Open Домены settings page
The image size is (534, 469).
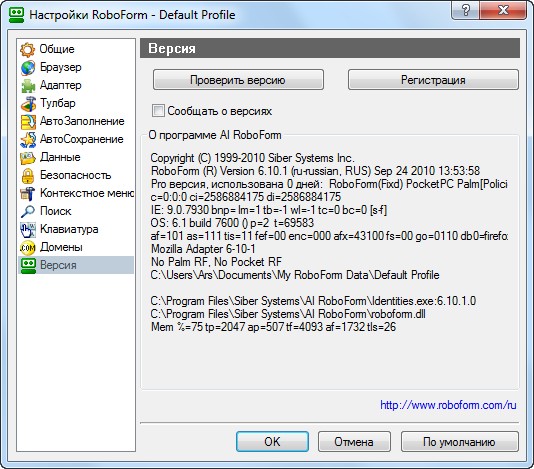click(76, 247)
